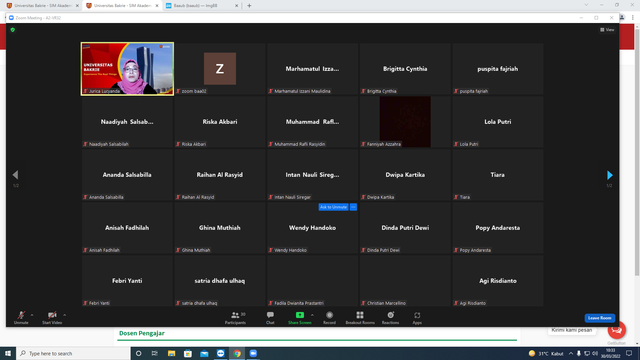This screenshot has width=640, height=360.
Task: Select satria dhafa ulhaq participant tile
Action: (220, 281)
